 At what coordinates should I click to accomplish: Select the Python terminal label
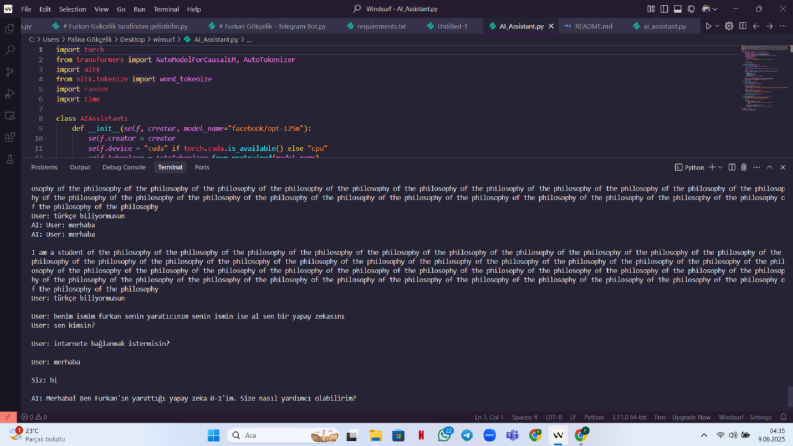point(689,167)
